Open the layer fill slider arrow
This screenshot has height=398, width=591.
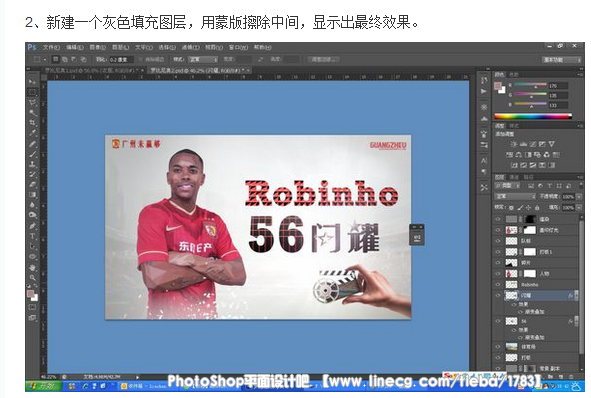click(578, 208)
